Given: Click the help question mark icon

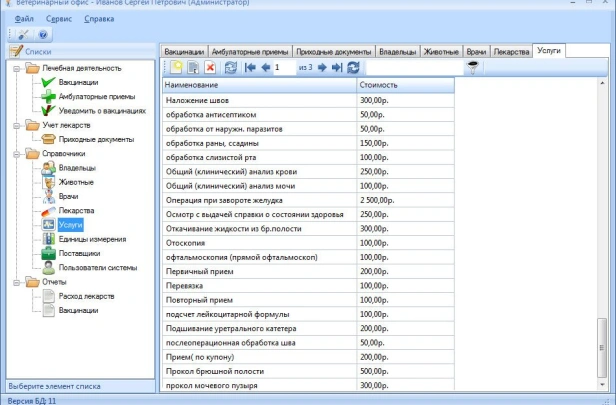Looking at the screenshot, I should (43, 34).
